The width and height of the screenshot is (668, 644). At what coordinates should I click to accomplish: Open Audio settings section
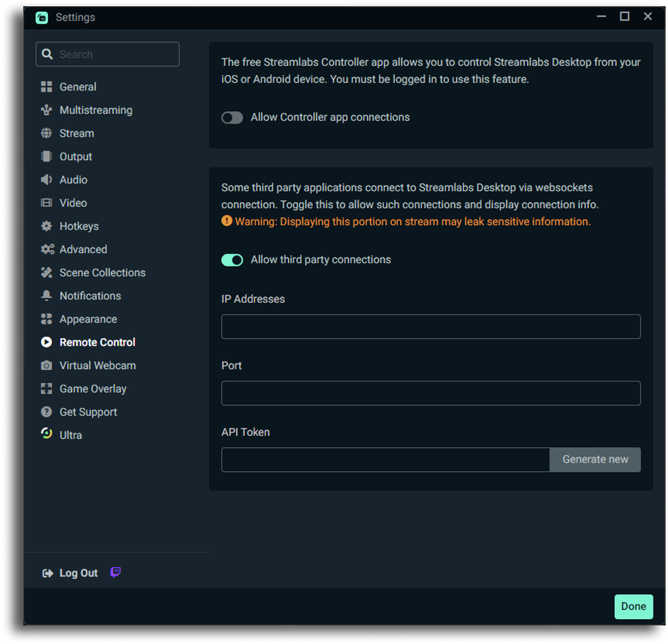pyautogui.click(x=73, y=180)
